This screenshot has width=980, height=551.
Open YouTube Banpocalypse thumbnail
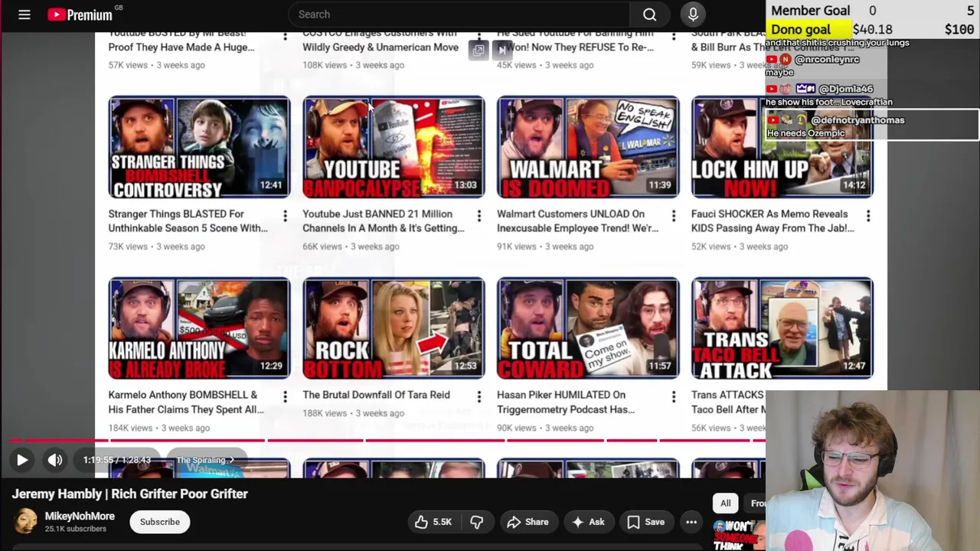click(394, 147)
